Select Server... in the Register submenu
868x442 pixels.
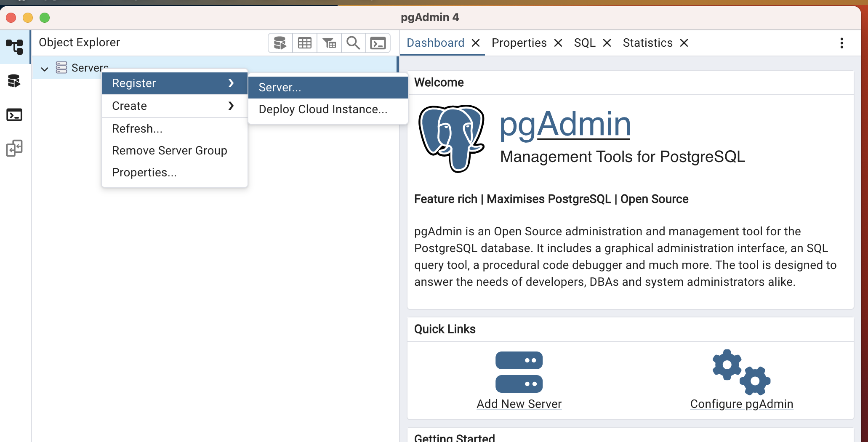point(328,88)
